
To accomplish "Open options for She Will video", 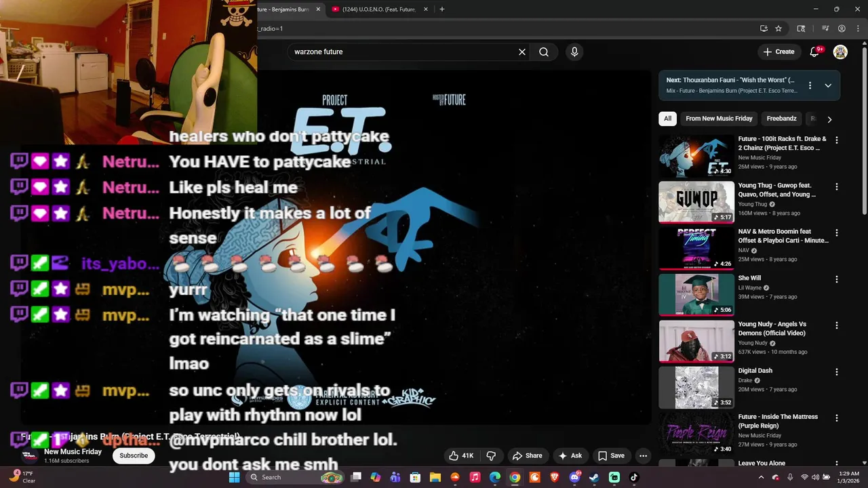I will coord(836,279).
